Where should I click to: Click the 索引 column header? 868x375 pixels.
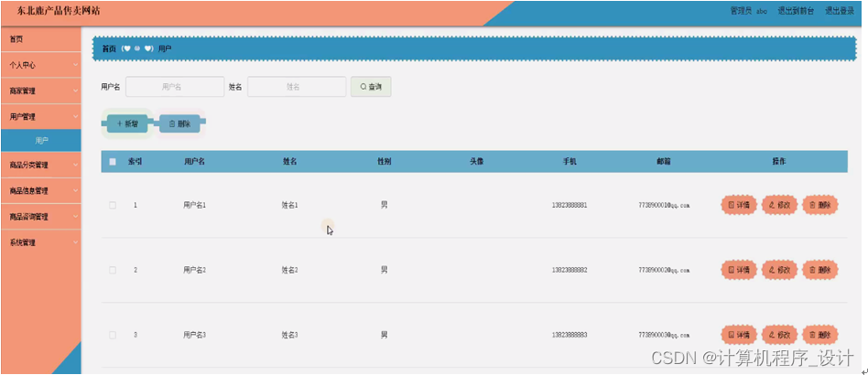tap(136, 162)
